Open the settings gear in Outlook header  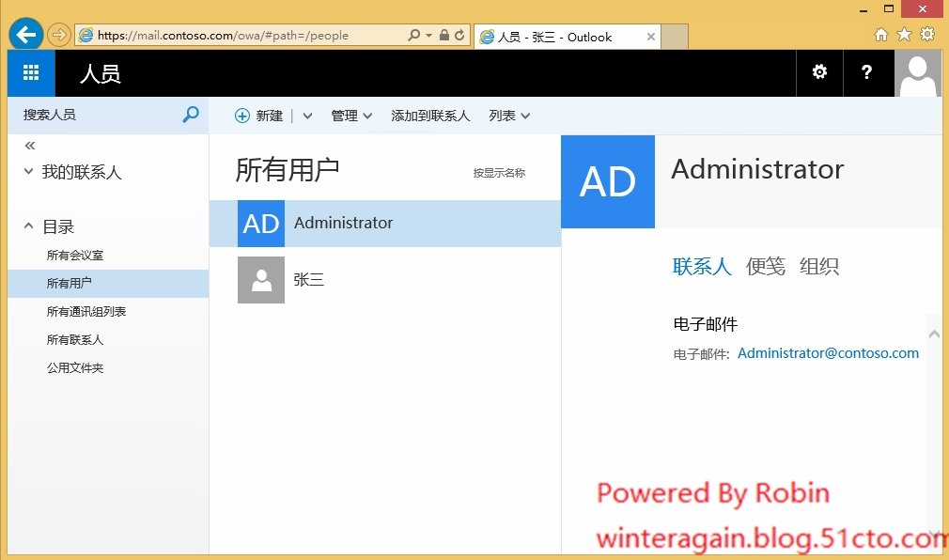(819, 72)
